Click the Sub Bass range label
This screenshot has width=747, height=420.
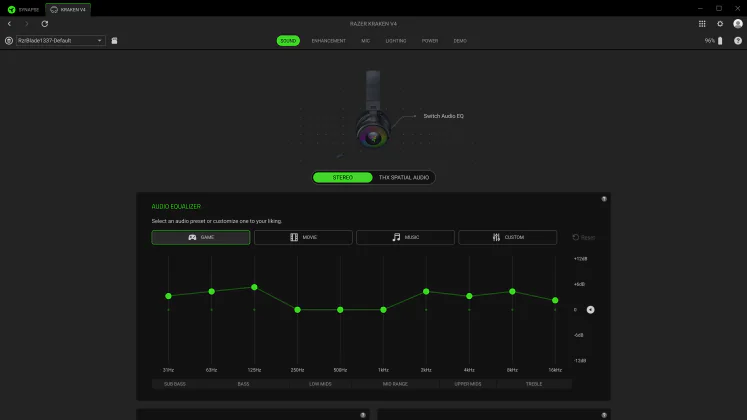[175, 384]
